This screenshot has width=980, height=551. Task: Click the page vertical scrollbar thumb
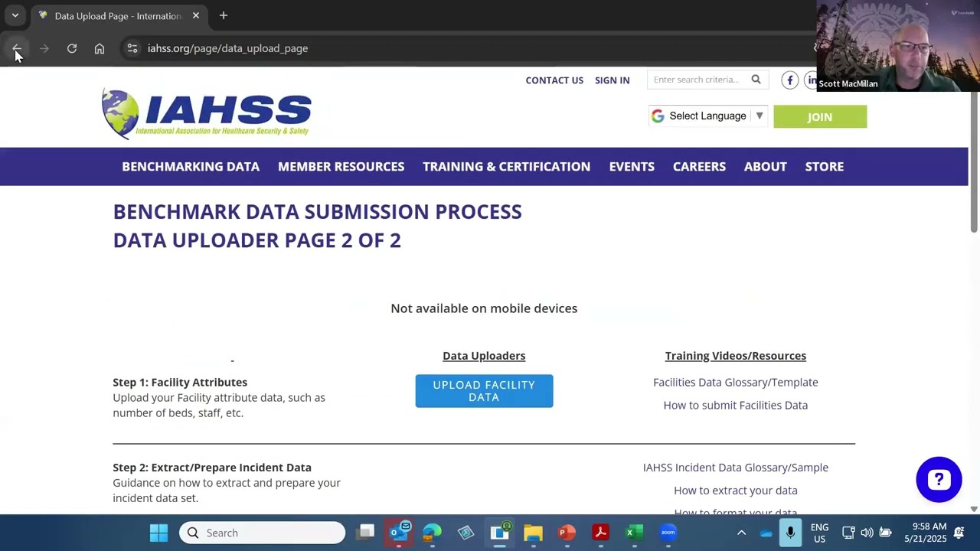click(974, 161)
